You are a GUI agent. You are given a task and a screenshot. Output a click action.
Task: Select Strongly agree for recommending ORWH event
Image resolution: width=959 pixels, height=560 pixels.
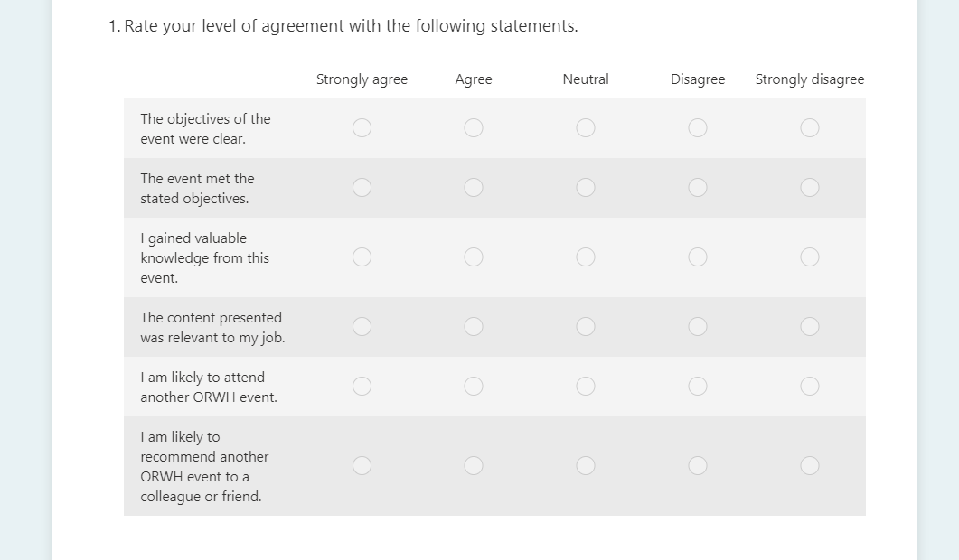[x=362, y=466]
